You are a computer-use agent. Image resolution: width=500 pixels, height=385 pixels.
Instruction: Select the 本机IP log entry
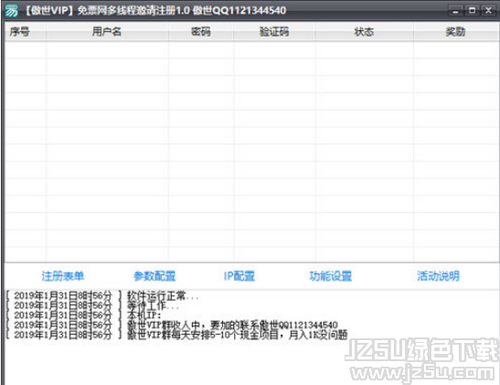(x=84, y=315)
